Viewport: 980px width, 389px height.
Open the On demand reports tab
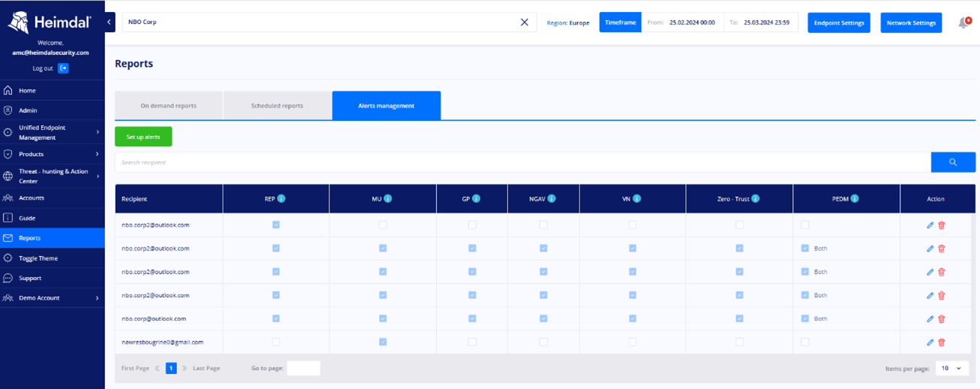coord(168,106)
